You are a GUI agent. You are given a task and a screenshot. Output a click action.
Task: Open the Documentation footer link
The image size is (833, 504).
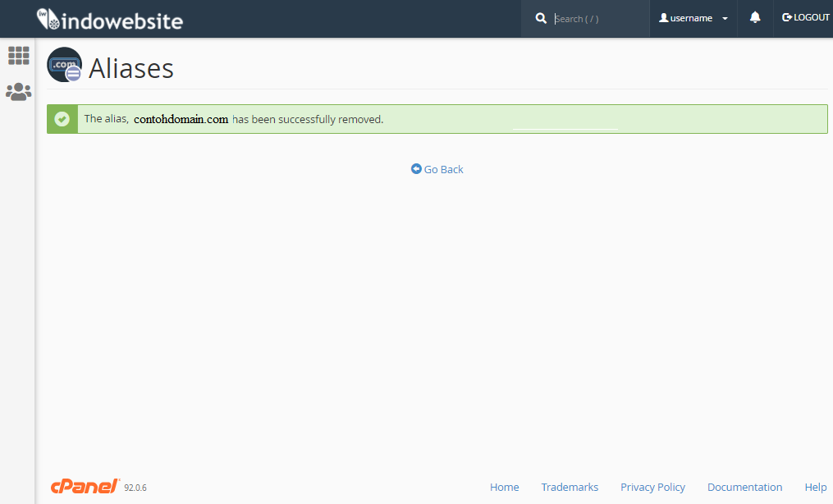(744, 487)
